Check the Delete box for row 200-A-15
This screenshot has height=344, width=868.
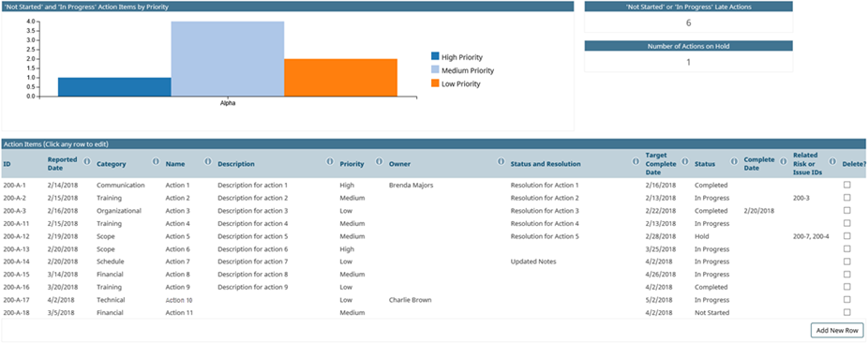pos(847,275)
